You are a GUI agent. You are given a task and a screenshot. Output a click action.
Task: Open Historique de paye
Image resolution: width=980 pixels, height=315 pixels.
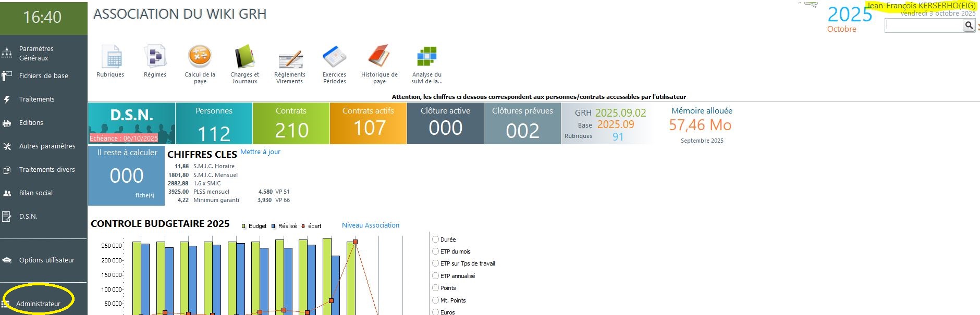coord(379,57)
